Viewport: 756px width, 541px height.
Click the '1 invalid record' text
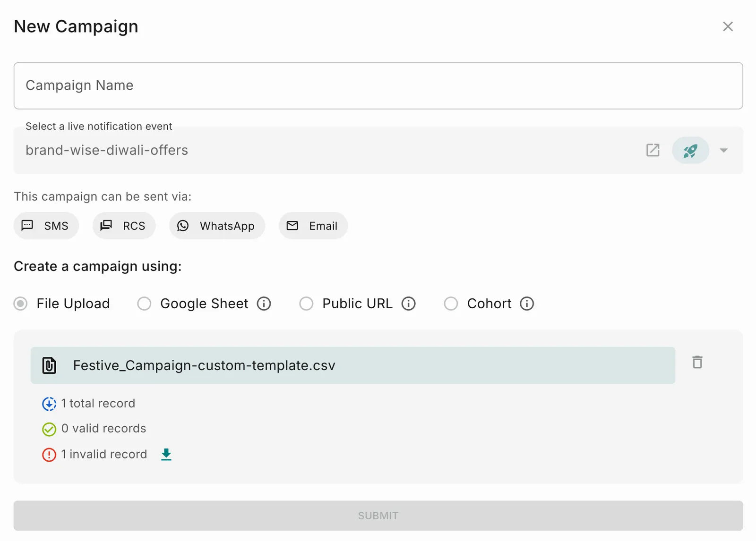pyautogui.click(x=104, y=454)
